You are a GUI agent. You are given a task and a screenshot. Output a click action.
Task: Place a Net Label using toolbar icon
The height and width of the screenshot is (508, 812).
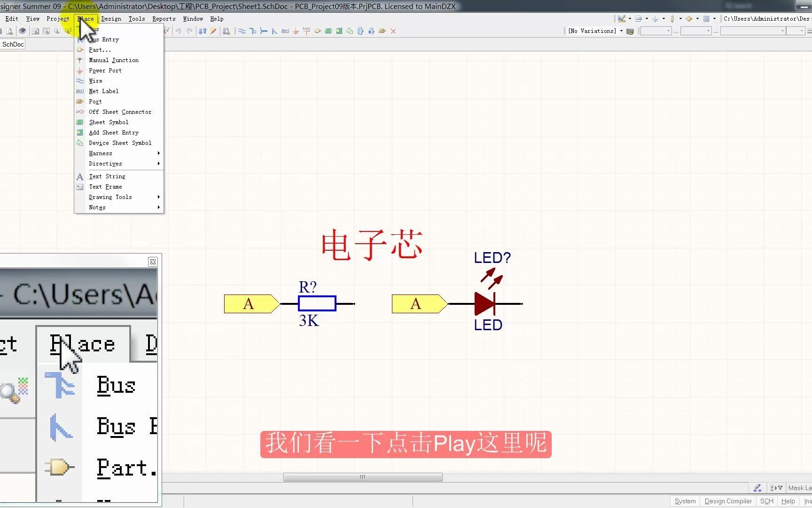click(x=285, y=31)
